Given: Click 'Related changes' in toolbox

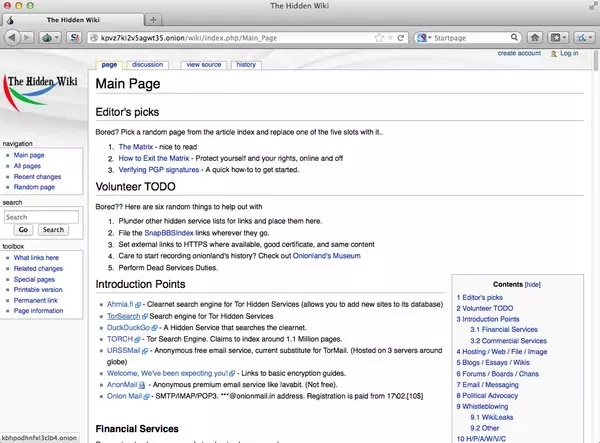Looking at the screenshot, I should [x=38, y=268].
